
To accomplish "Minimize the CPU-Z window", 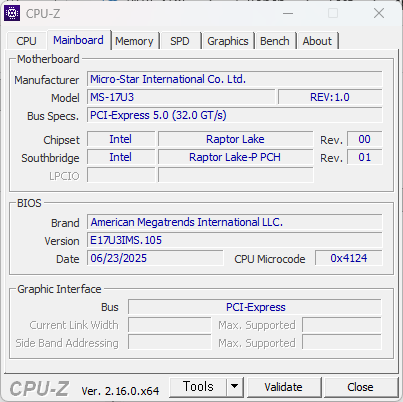I will (x=288, y=14).
